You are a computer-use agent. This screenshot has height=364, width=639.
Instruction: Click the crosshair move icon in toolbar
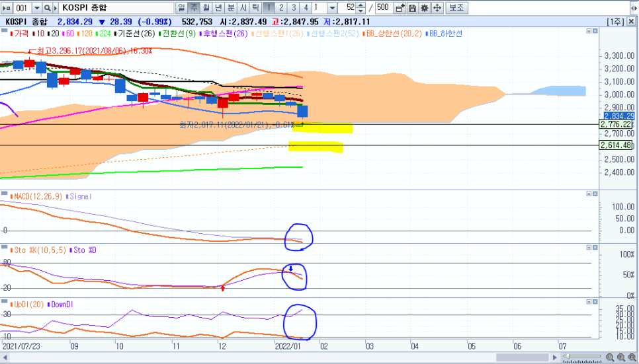coord(437,8)
